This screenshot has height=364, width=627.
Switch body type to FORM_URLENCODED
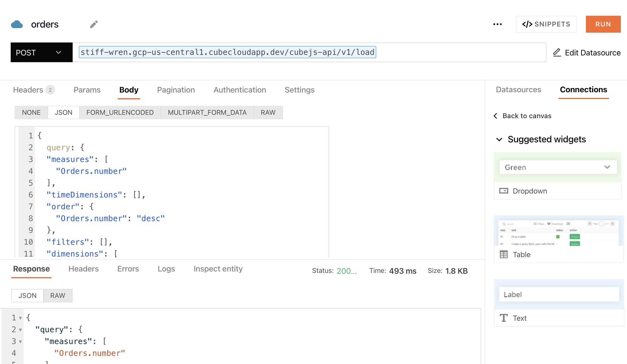120,113
